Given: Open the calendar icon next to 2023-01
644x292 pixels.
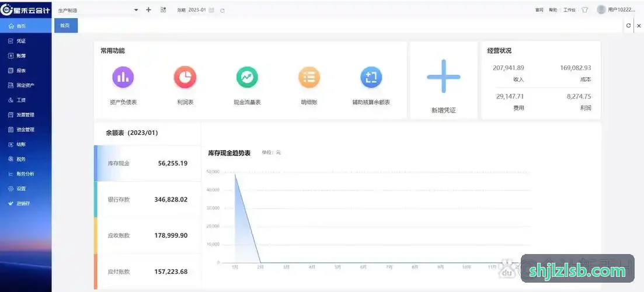Looking at the screenshot, I should (x=211, y=11).
